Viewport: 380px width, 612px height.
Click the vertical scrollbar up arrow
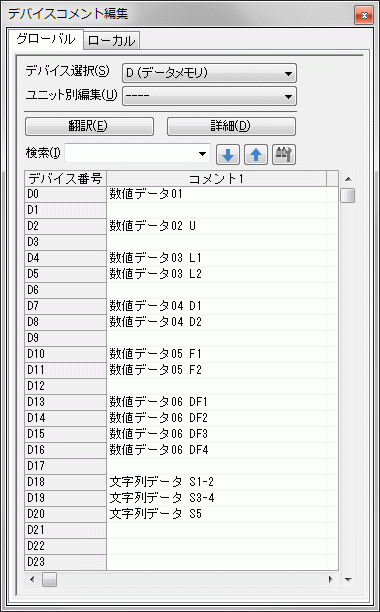[348, 179]
